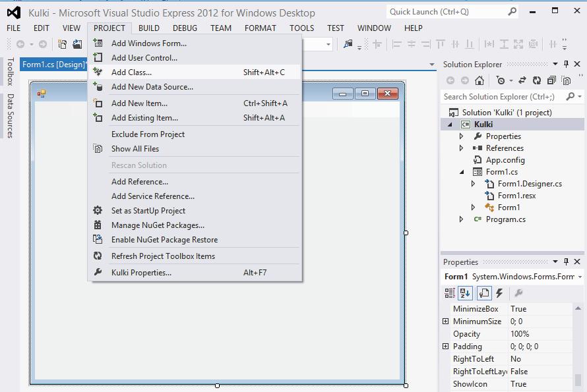
Task: Choose Add Class menu entry
Action: click(195, 72)
